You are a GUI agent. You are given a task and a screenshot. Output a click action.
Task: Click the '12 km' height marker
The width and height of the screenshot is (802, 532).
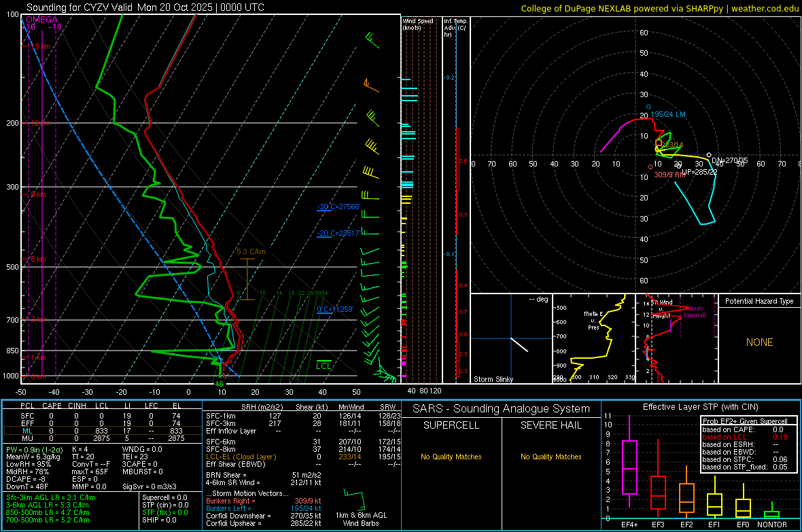tap(40, 123)
